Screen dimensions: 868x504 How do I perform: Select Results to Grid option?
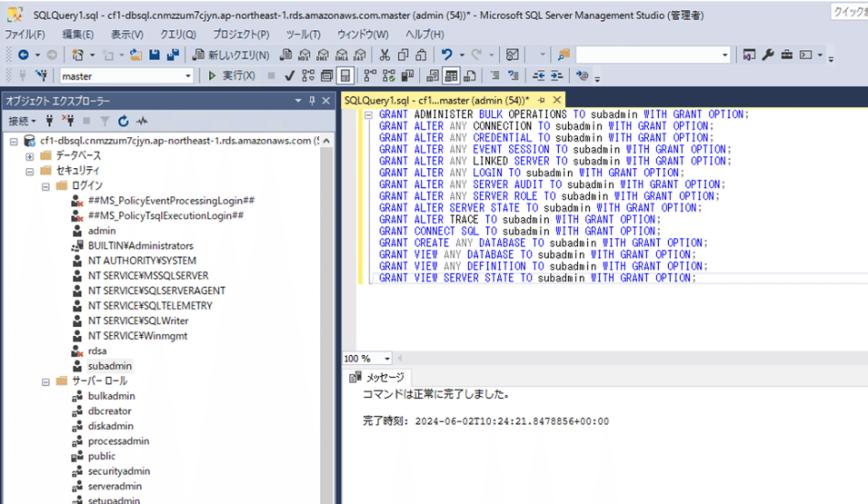tap(451, 75)
